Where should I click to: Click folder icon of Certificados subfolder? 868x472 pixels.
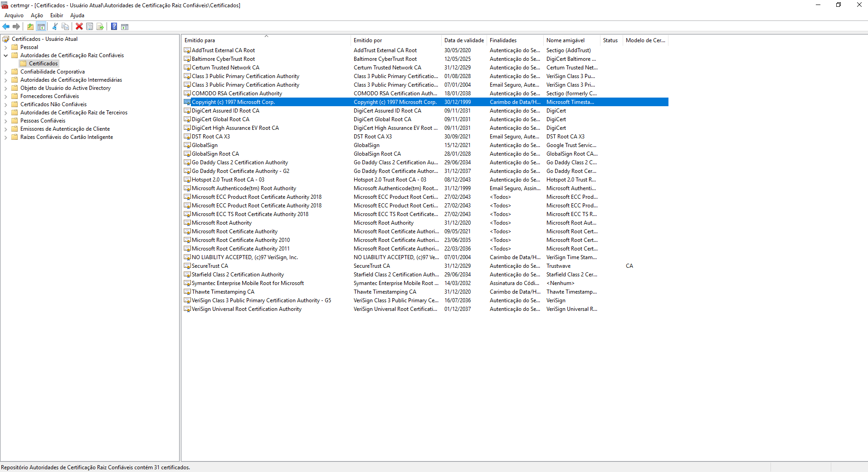[23, 64]
